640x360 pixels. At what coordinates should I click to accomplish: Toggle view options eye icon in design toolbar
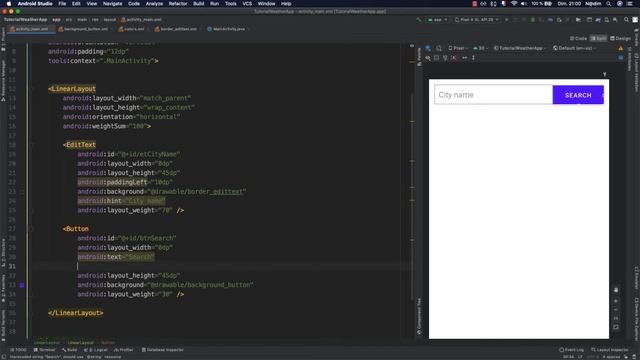(x=428, y=58)
